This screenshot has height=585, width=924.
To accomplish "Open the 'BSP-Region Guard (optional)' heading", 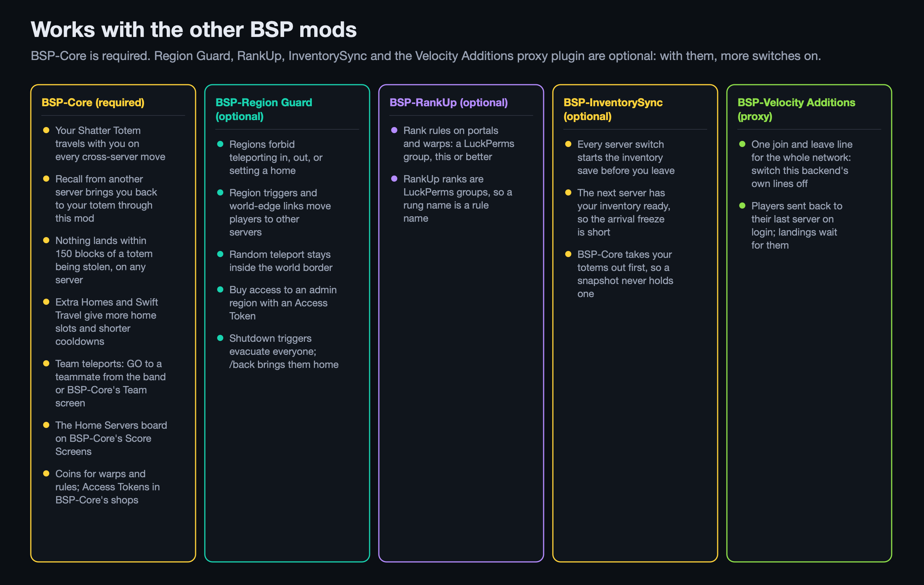I will click(x=264, y=109).
